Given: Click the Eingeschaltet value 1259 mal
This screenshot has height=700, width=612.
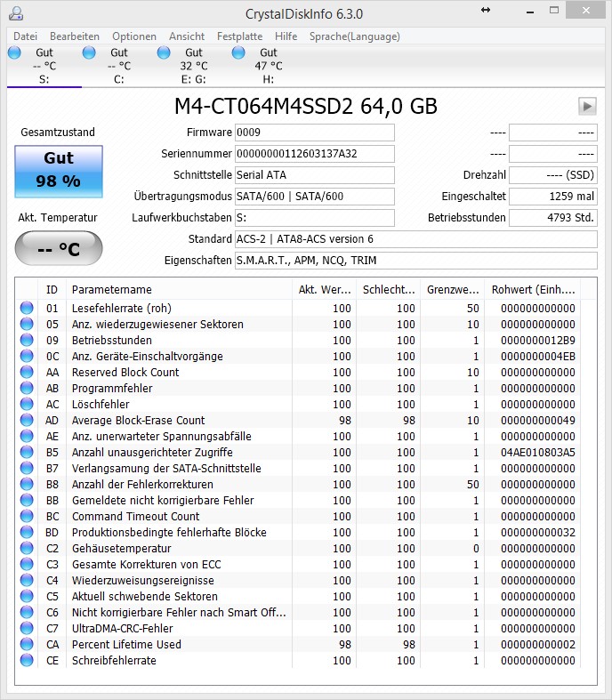Looking at the screenshot, I should pos(553,197).
